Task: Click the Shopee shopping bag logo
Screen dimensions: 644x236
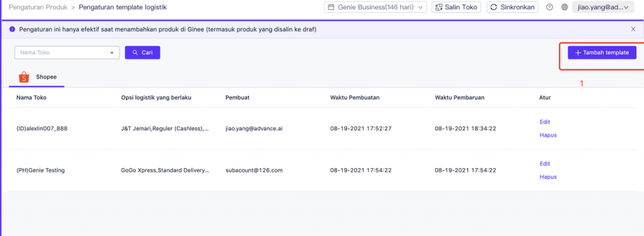Action: [25, 77]
